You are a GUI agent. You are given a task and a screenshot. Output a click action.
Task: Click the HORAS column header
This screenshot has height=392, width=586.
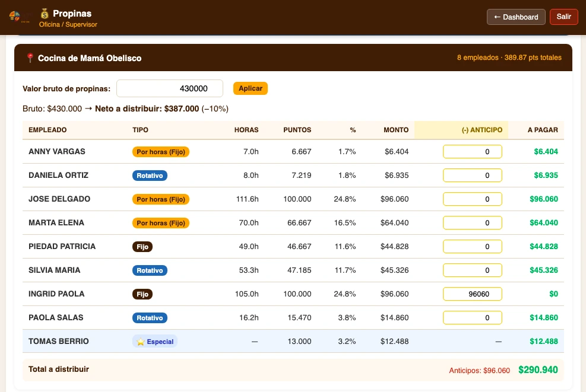point(246,130)
